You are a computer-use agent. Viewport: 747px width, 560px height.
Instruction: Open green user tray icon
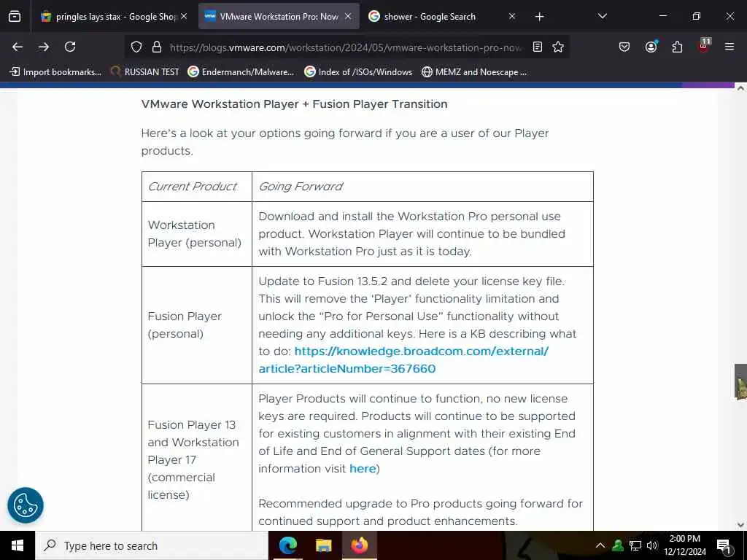pos(618,545)
